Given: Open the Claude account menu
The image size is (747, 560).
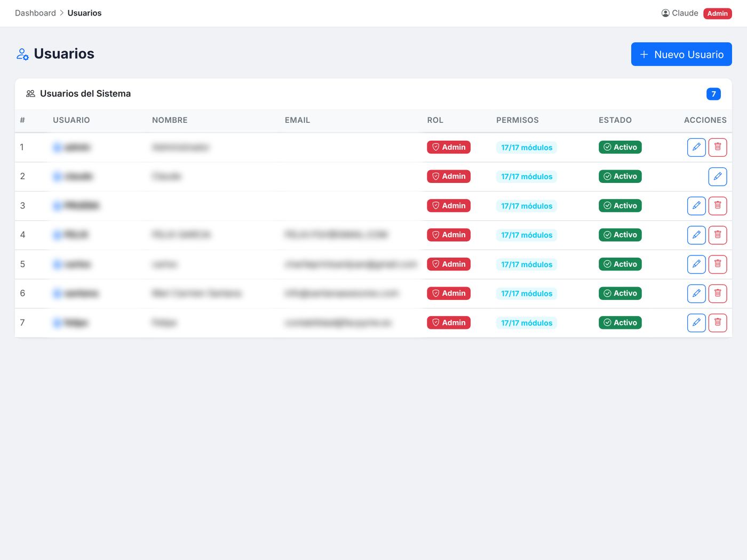Looking at the screenshot, I should [680, 13].
